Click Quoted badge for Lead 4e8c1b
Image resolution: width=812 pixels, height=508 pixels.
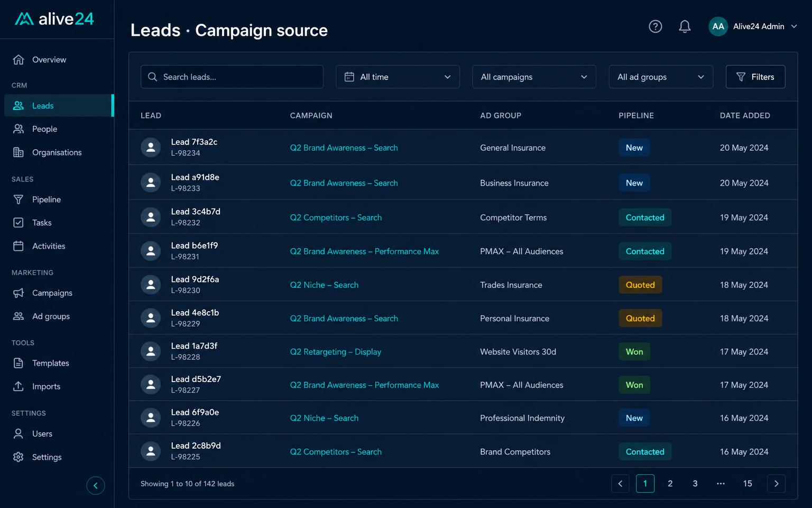point(640,318)
